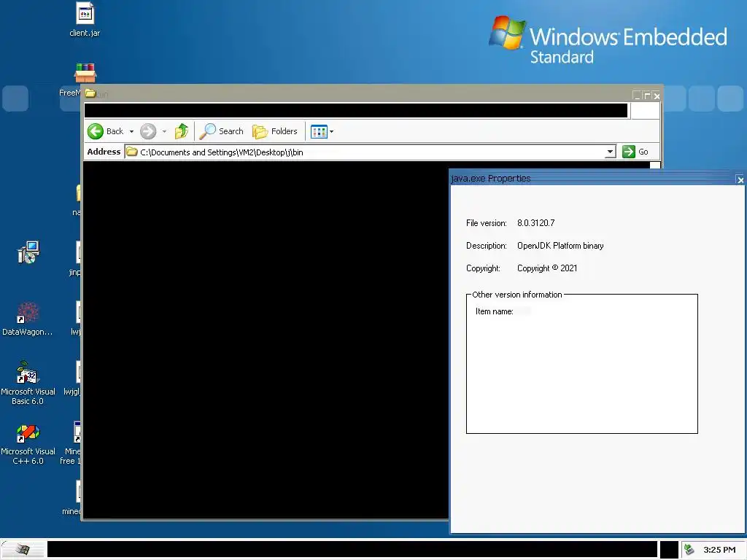Click the OpenJDK Platform binary description
Screen dimensions: 747x560
[560, 246]
